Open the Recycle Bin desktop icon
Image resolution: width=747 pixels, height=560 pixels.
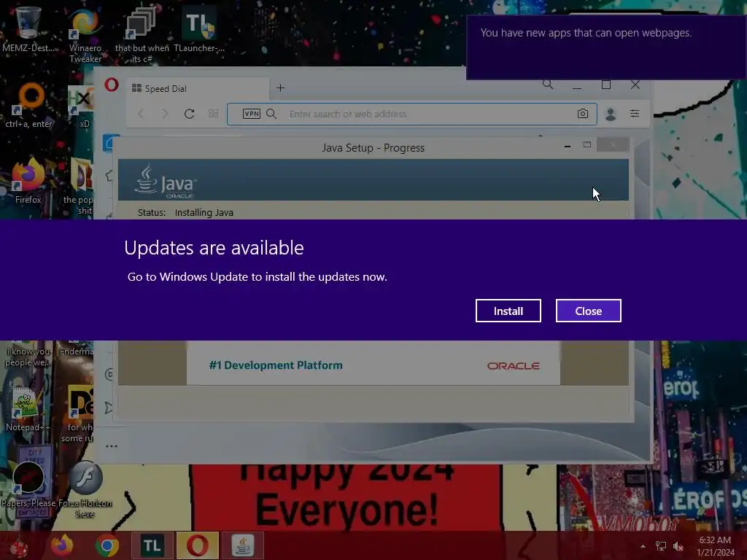point(28,21)
